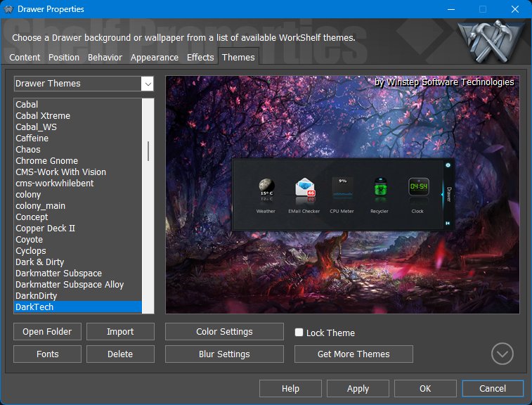The image size is (532, 405).
Task: Select the Darkmatter Subspace theme
Action: (78, 273)
